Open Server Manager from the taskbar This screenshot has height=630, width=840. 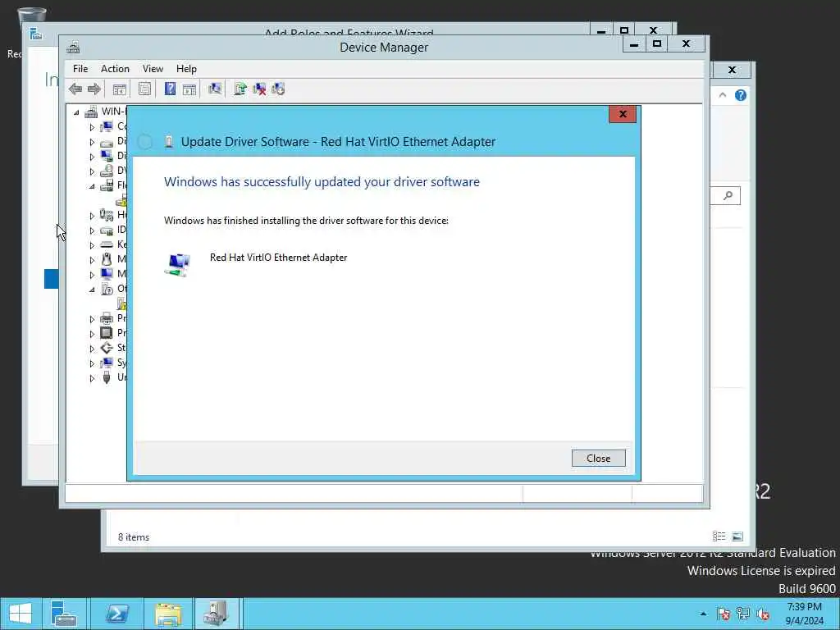tap(64, 614)
